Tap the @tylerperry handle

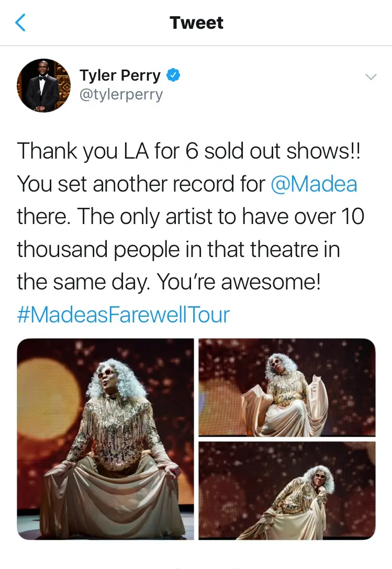(121, 95)
